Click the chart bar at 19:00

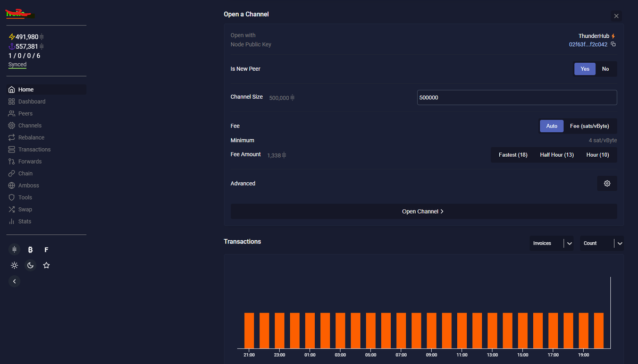(x=583, y=330)
